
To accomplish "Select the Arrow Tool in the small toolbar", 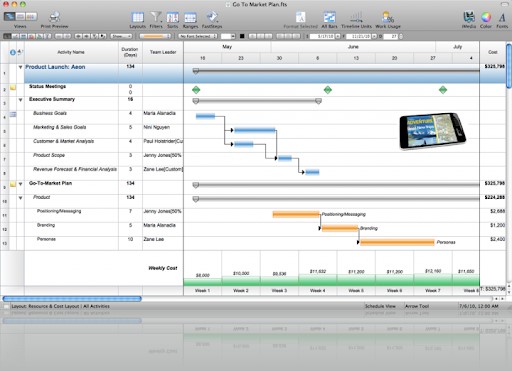I will click(x=7, y=36).
